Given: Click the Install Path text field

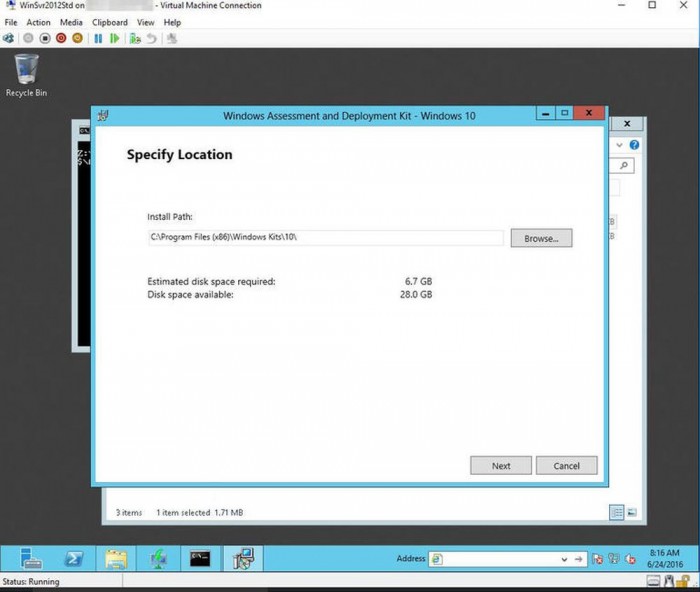Looking at the screenshot, I should pyautogui.click(x=325, y=238).
